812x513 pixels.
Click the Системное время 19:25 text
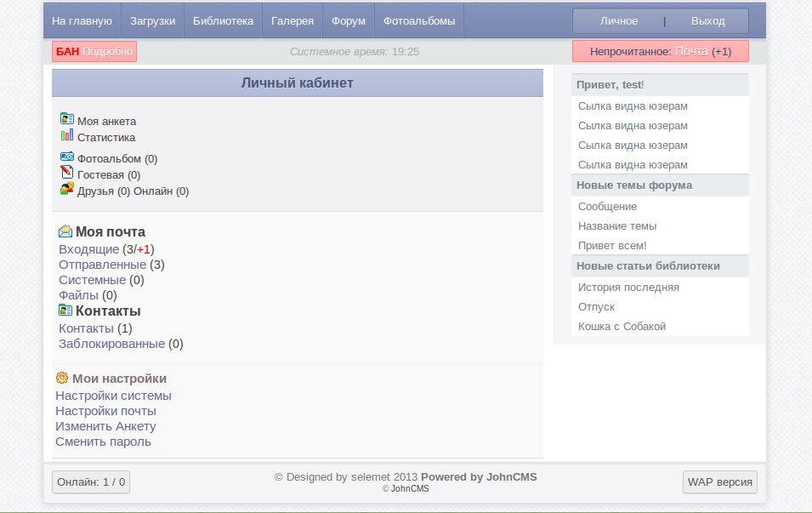pyautogui.click(x=355, y=52)
